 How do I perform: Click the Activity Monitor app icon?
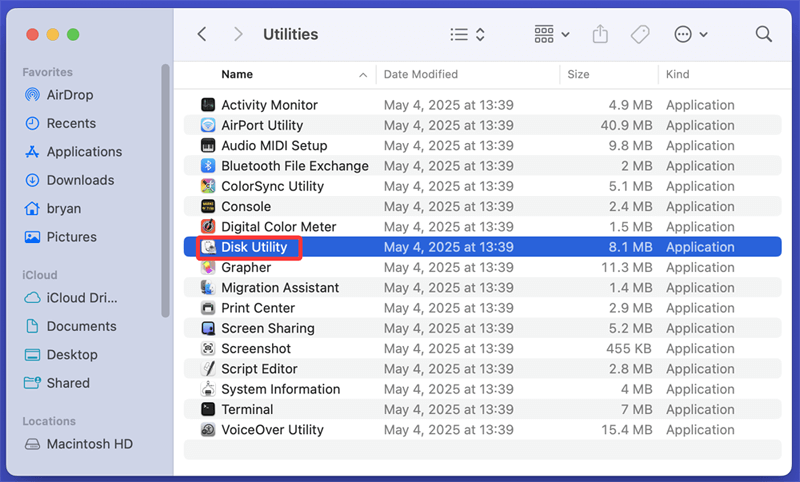point(208,105)
